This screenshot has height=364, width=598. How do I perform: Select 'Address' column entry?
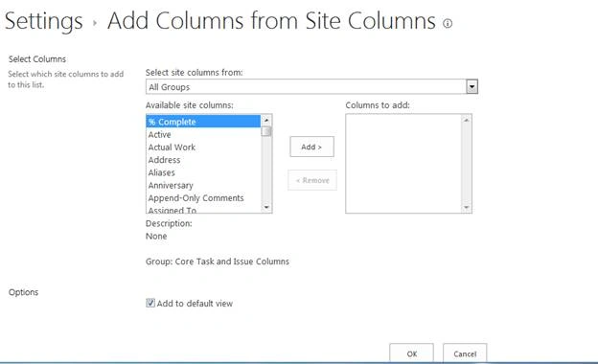204,160
